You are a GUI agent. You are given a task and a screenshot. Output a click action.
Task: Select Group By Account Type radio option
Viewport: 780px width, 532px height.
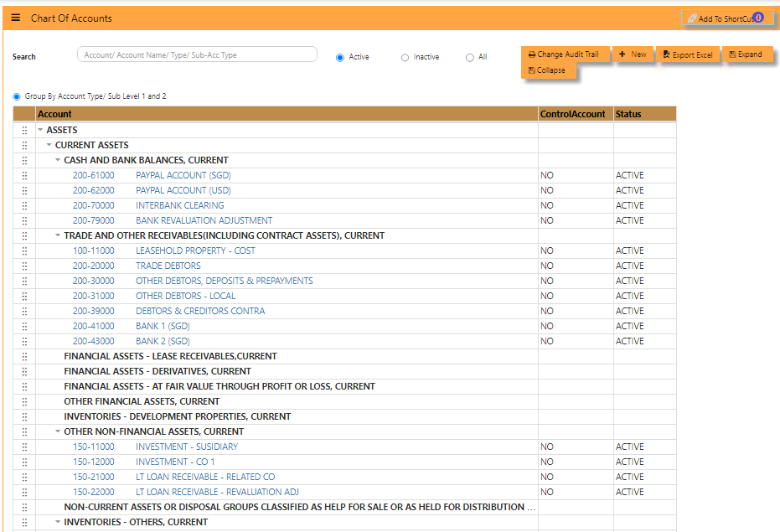(x=17, y=96)
